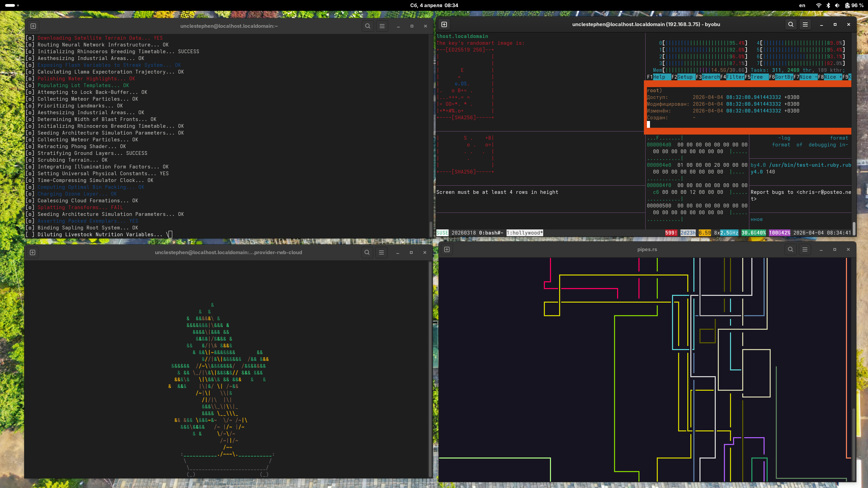This screenshot has width=868, height=488.
Task: Open hamburger menu of byobu terminal
Action: click(805, 24)
